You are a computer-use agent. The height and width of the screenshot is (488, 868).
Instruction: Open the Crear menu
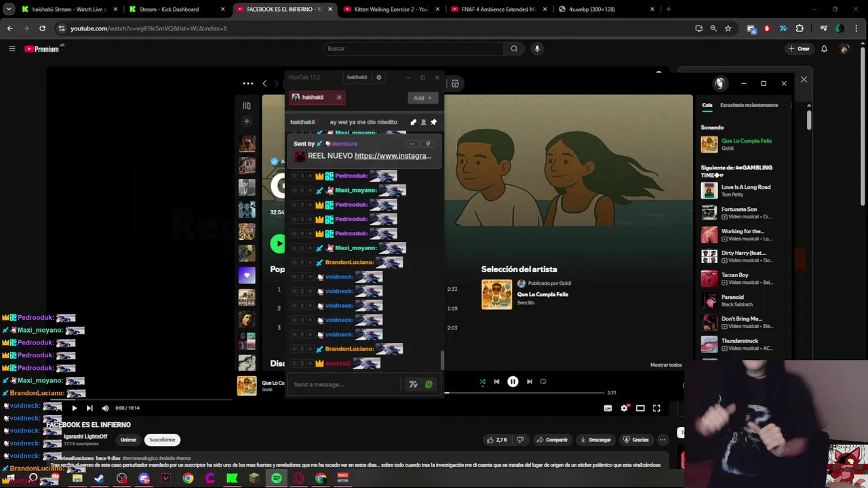coord(799,49)
